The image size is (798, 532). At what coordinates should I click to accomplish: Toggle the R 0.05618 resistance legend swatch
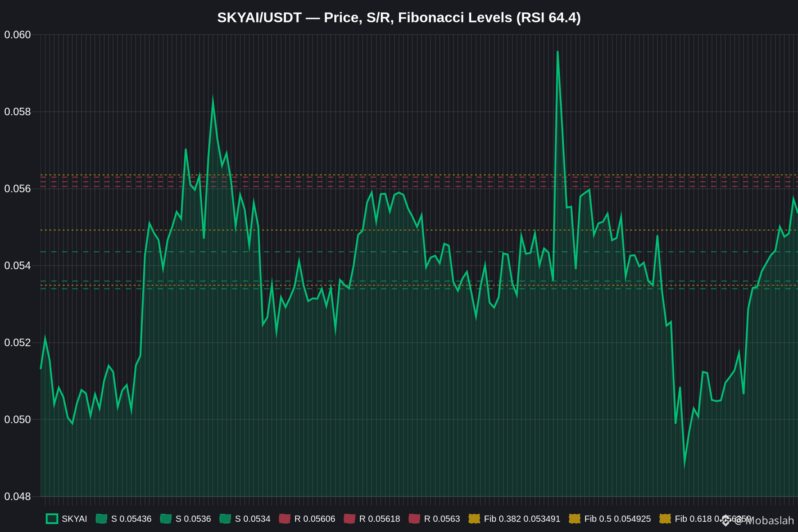pyautogui.click(x=349, y=519)
